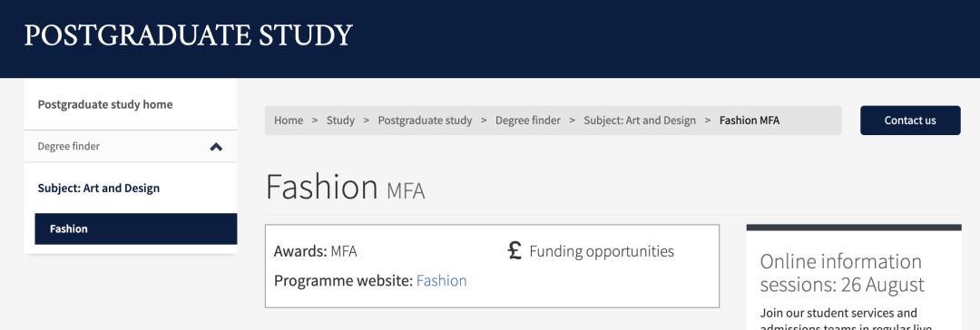Viewport: 980px width, 330px height.
Task: Open Postgraduate study breadcrumb link
Action: point(425,120)
